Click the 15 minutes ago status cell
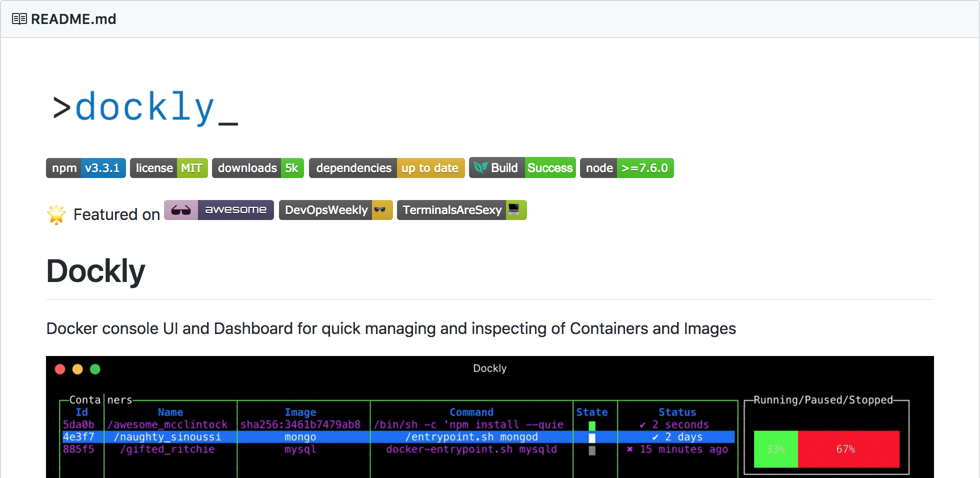 click(x=677, y=449)
